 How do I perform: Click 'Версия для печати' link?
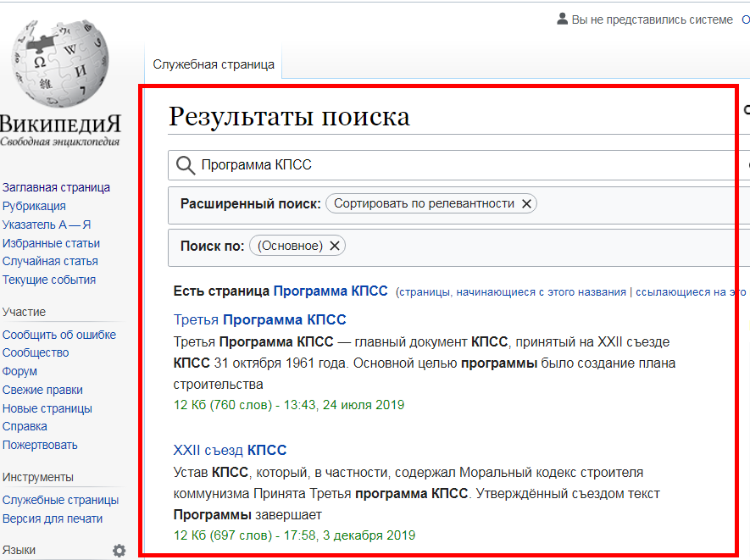pyautogui.click(x=53, y=518)
